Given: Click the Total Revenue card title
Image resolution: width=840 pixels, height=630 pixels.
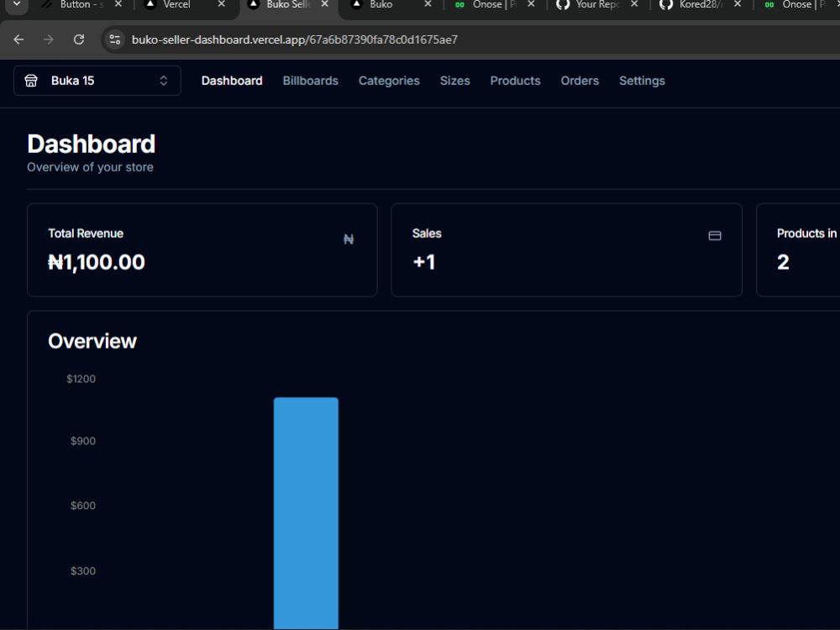Looking at the screenshot, I should pos(86,234).
